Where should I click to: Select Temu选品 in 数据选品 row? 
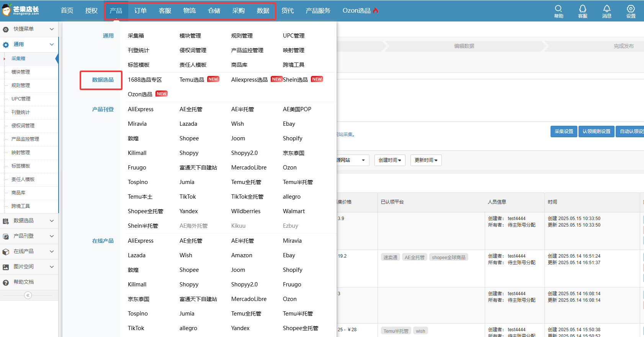pos(192,80)
